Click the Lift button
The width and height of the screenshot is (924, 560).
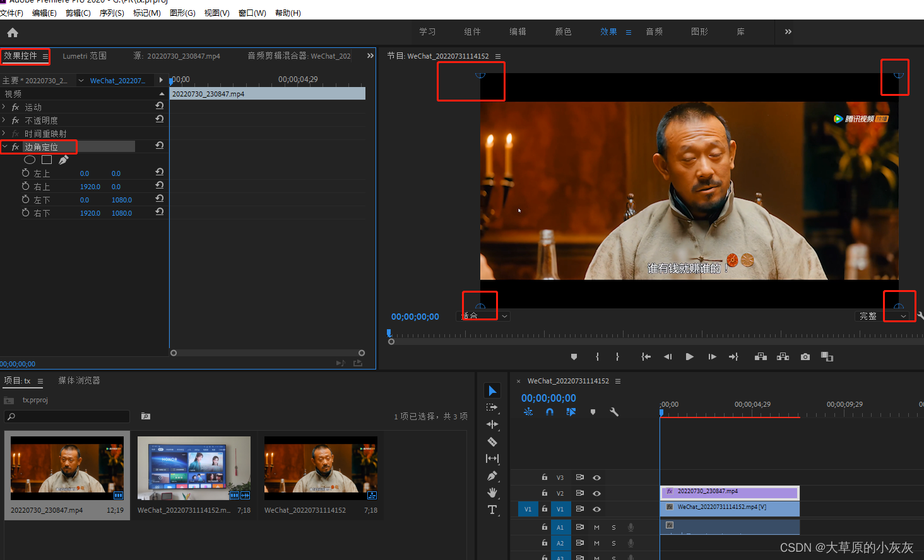pyautogui.click(x=761, y=357)
